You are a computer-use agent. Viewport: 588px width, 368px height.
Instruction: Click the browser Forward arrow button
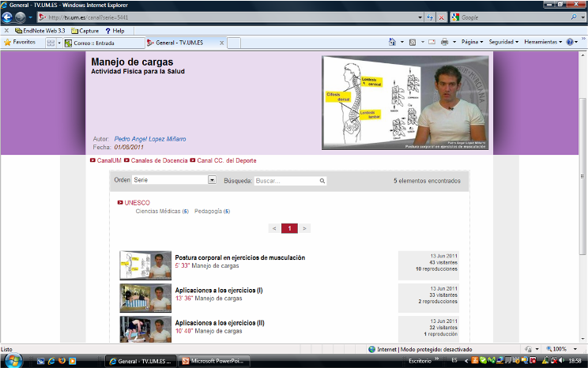(x=21, y=17)
